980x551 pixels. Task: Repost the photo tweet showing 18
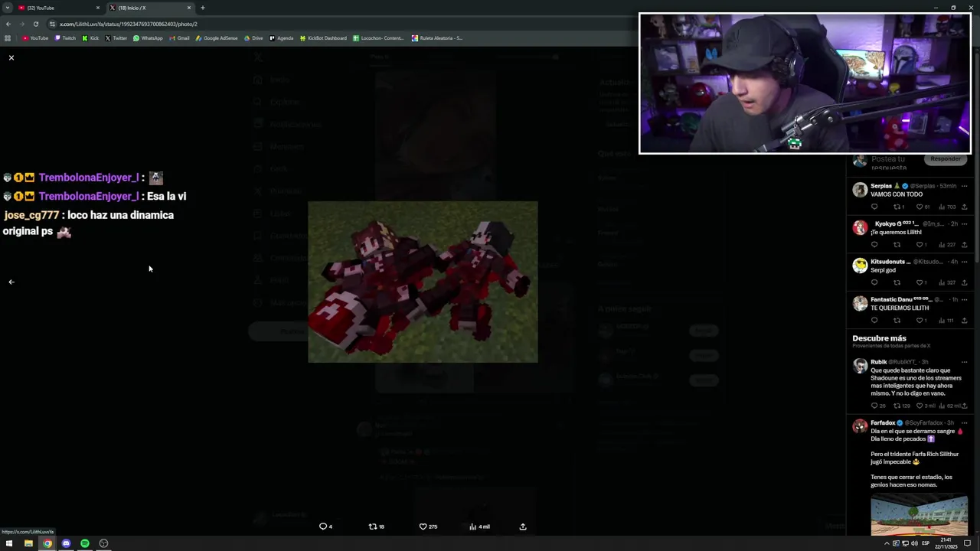point(377,527)
